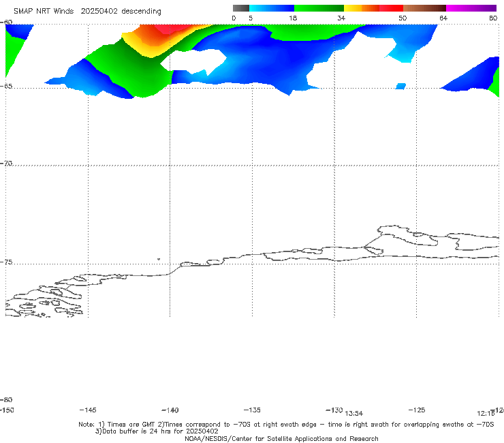Click the gray segment of the color bar

pyautogui.click(x=241, y=8)
